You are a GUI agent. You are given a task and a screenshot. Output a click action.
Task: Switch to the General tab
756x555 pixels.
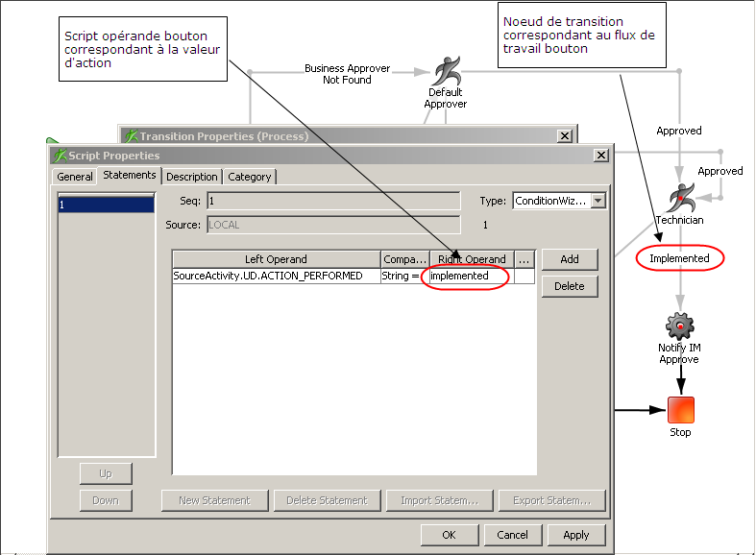[74, 177]
